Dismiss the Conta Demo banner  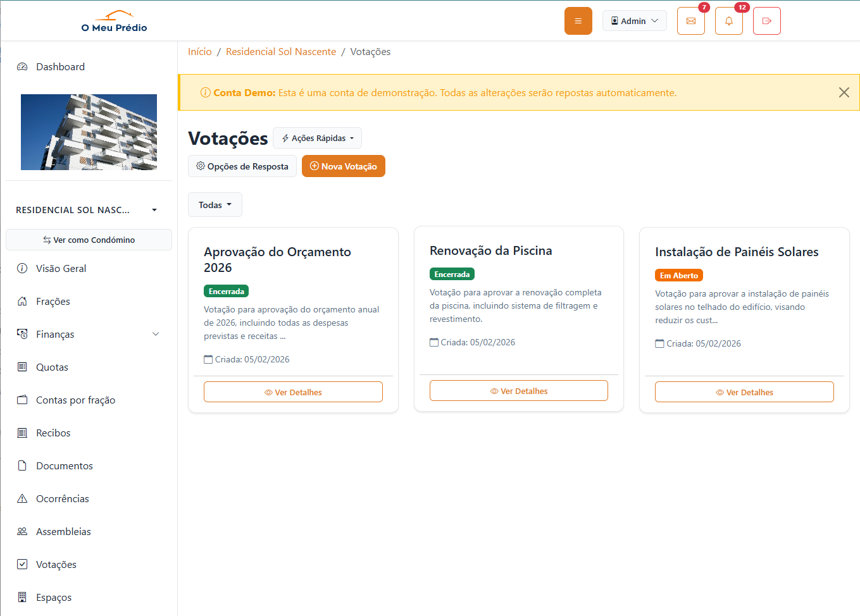click(x=844, y=92)
